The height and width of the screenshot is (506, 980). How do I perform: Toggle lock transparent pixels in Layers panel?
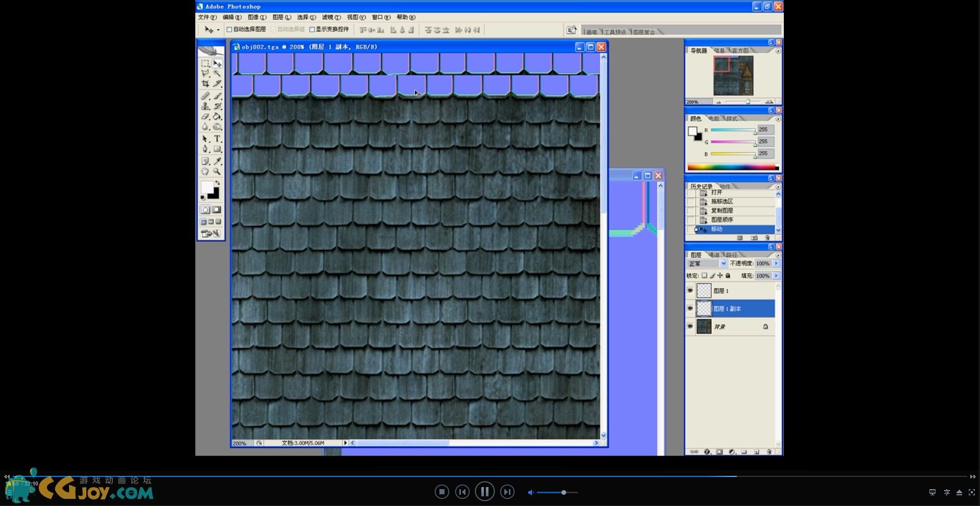click(x=704, y=276)
